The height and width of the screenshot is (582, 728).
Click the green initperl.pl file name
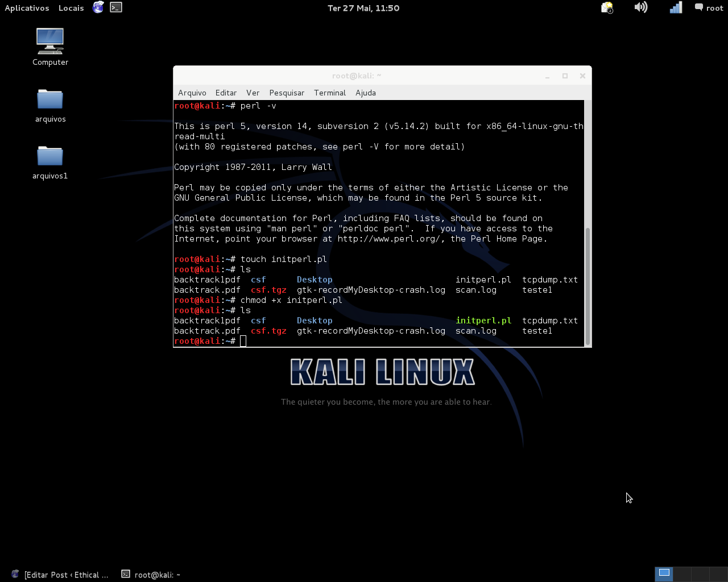pos(483,321)
